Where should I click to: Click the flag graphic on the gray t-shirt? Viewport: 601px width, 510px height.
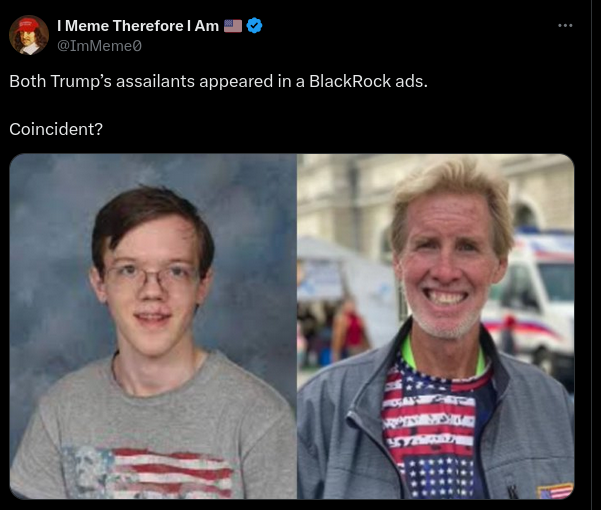point(149,472)
